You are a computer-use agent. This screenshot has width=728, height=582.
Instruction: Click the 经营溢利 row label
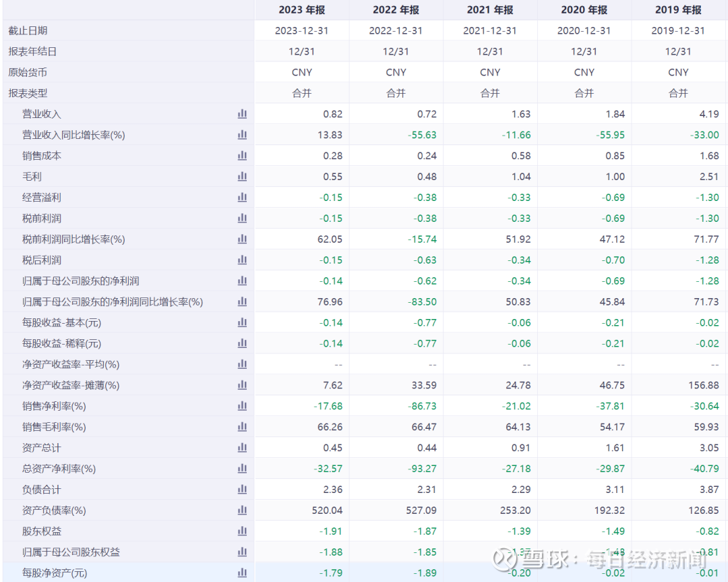click(42, 198)
